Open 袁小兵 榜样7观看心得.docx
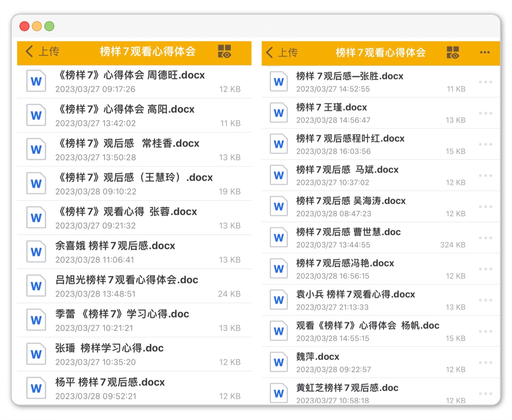 click(356, 294)
